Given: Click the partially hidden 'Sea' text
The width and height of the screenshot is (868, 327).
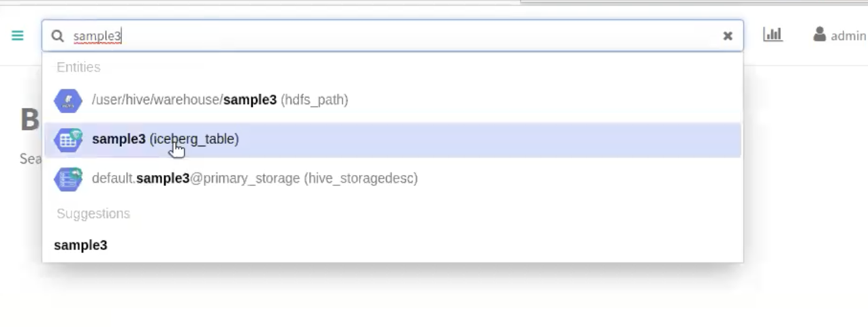Looking at the screenshot, I should [x=31, y=159].
